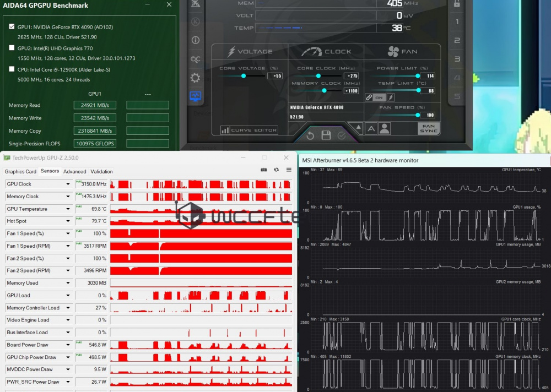The height and width of the screenshot is (392, 551).
Task: Check the GPU1 NVIDIA GeForce RTX 4090 checkbox
Action: click(12, 26)
